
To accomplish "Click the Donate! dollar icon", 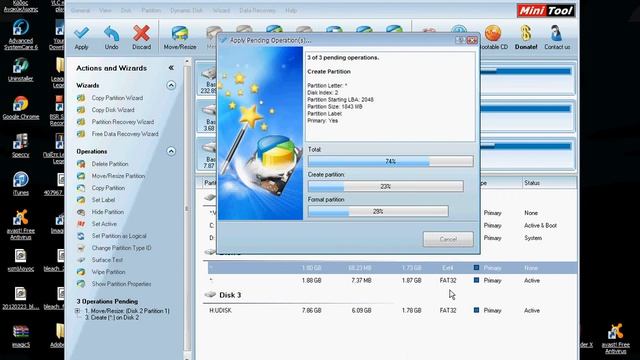I will pos(526,34).
